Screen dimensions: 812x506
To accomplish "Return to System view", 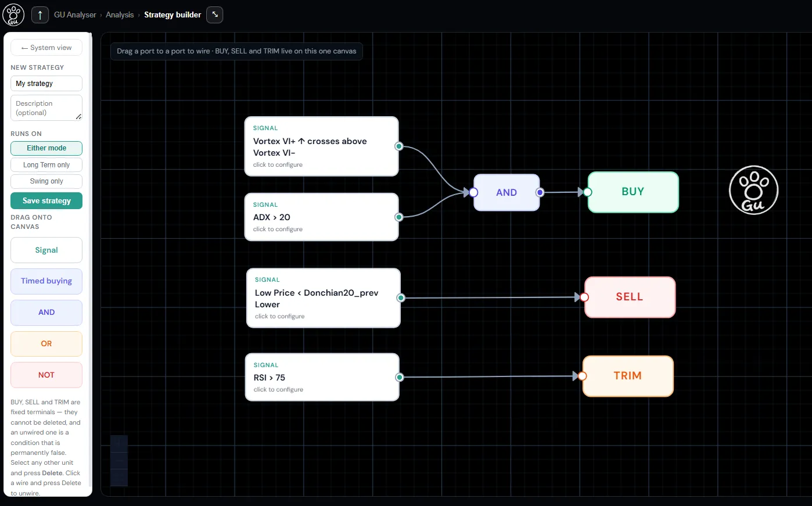I will pyautogui.click(x=46, y=48).
